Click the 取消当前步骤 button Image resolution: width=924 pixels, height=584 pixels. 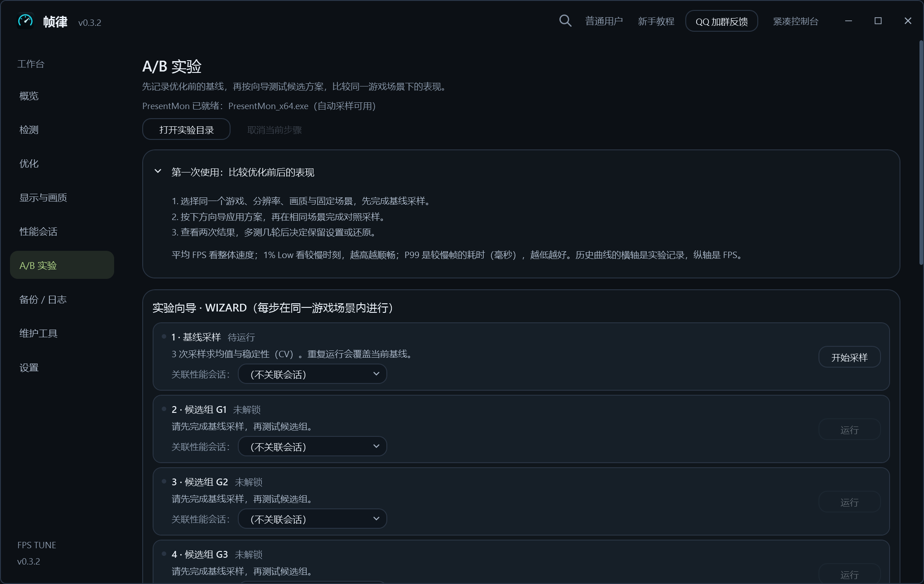click(274, 130)
